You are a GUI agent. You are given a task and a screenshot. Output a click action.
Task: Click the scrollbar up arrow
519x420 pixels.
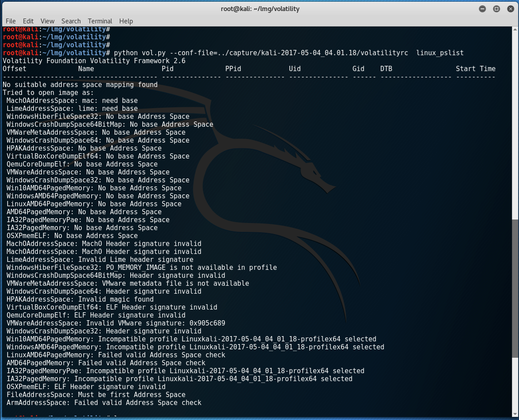click(515, 30)
